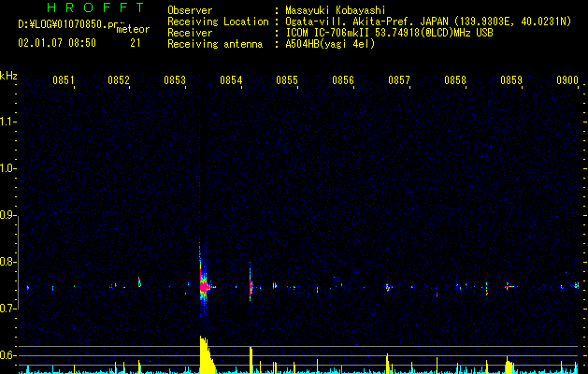
Task: Click the meteor count value 21
Action: (x=136, y=43)
